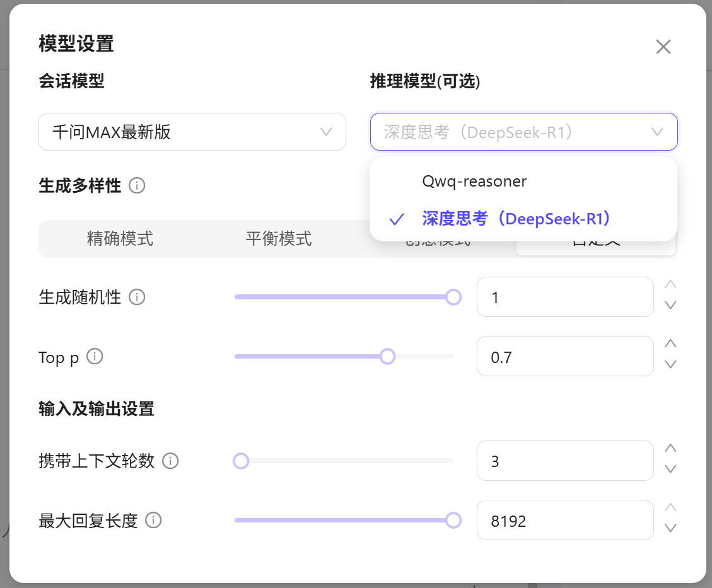Decrease Top p with down arrow
The image size is (712, 588).
(x=670, y=364)
